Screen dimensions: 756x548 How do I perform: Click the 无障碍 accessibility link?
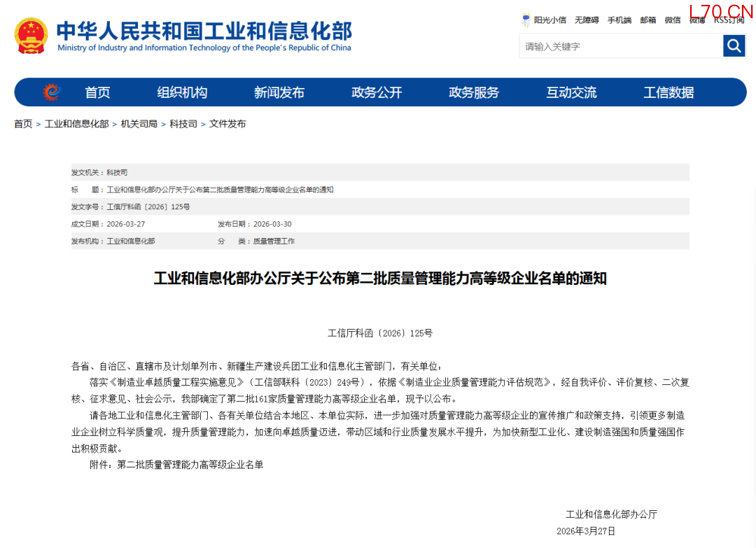(x=587, y=20)
